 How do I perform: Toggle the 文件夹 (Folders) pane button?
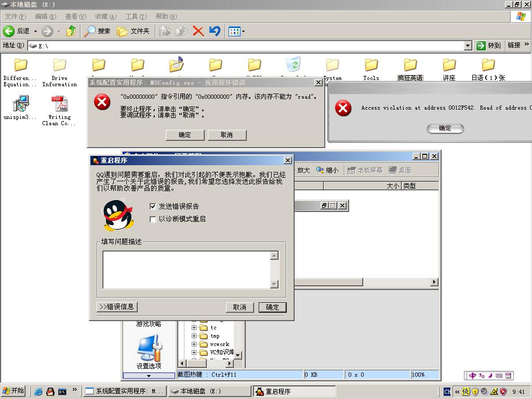(132, 31)
